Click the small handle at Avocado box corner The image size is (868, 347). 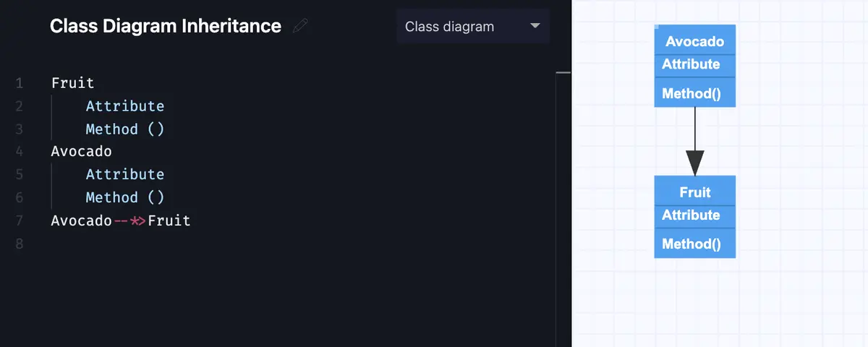coord(656,27)
